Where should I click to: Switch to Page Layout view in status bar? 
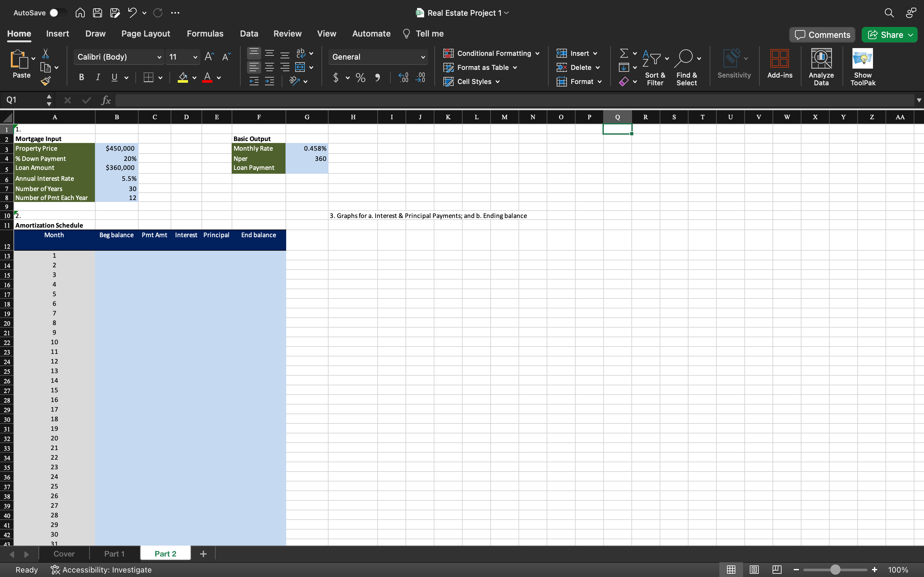pyautogui.click(x=754, y=569)
